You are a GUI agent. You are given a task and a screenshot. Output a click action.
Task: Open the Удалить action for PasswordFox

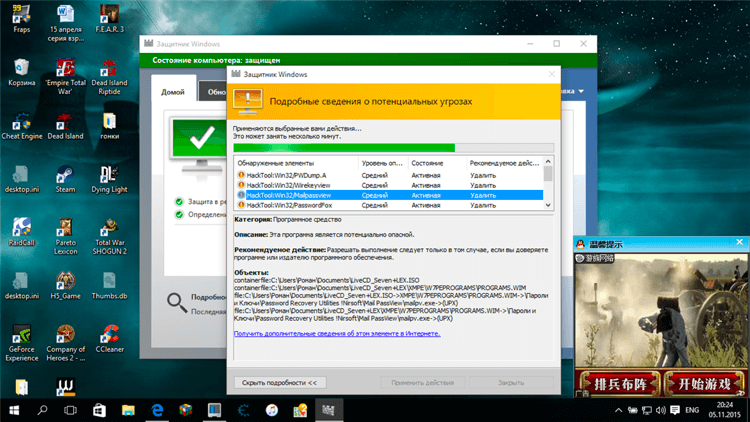pyautogui.click(x=483, y=205)
